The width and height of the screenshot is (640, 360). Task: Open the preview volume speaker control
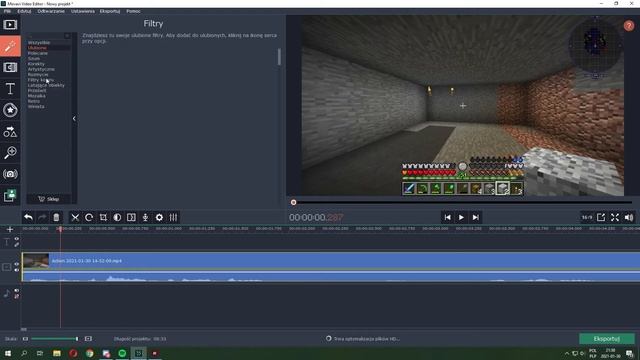point(629,217)
